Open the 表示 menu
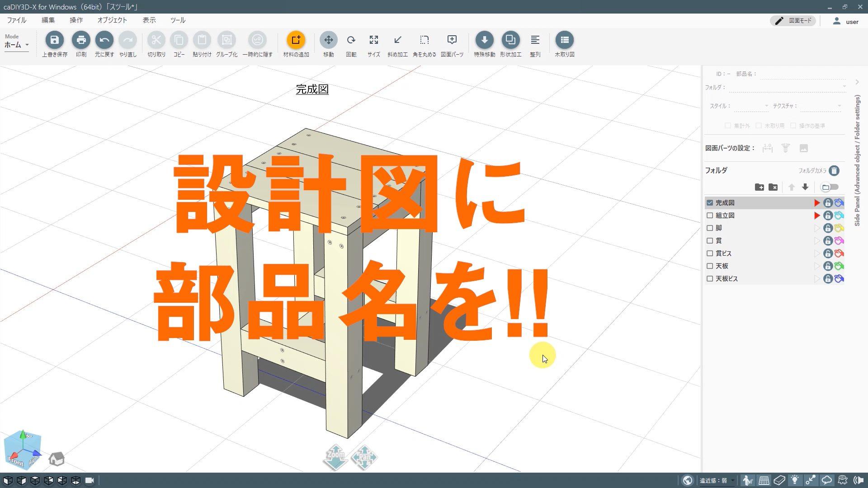The height and width of the screenshot is (488, 868). (149, 20)
